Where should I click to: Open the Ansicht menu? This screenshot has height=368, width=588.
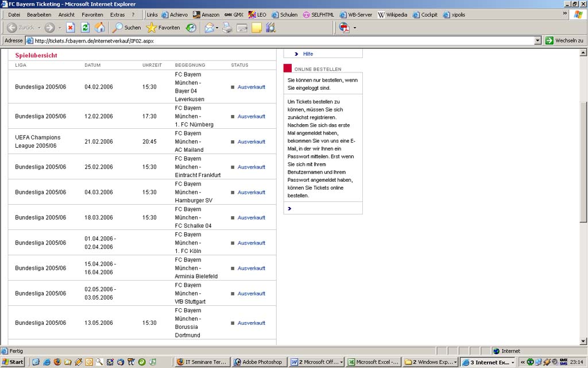coord(67,14)
